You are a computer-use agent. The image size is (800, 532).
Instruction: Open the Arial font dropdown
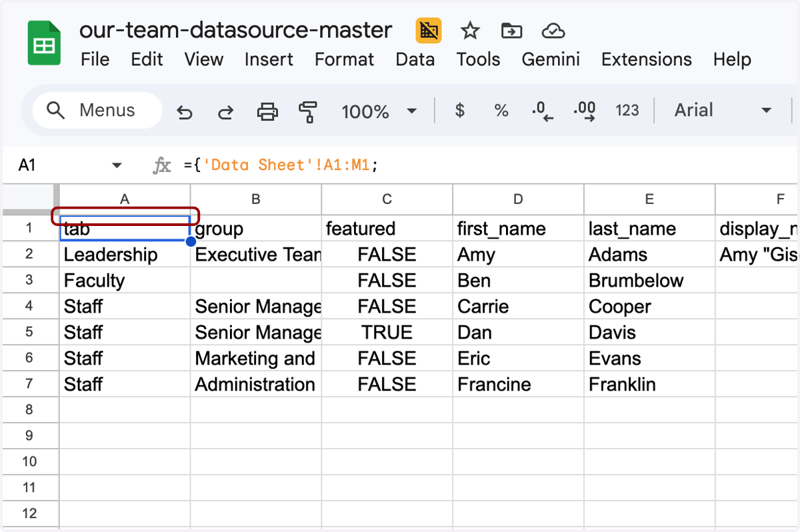point(723,111)
